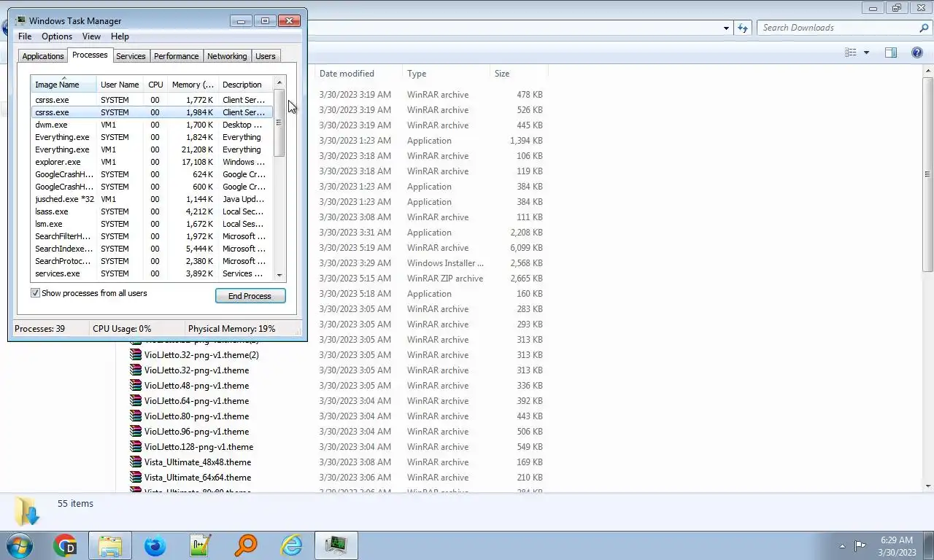Click the Explorer file list scrollbar thumb
Screen dimensions: 934x560
(x=928, y=174)
